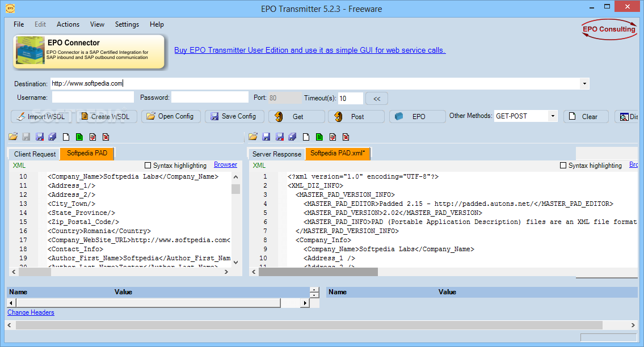This screenshot has width=644, height=347.
Task: Click the red-checkmark document icon in the response toolbar
Action: [x=332, y=137]
